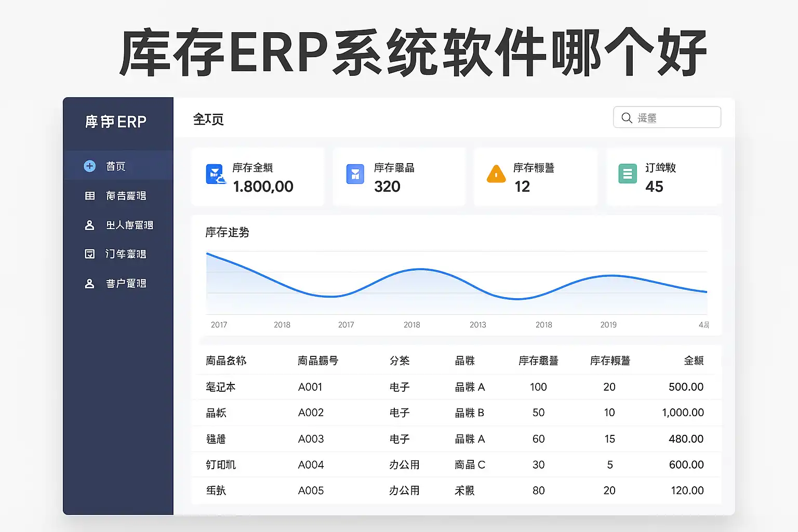798x532 pixels.
Task: Select the sidebar menu label starting with 订
Action: 126,254
